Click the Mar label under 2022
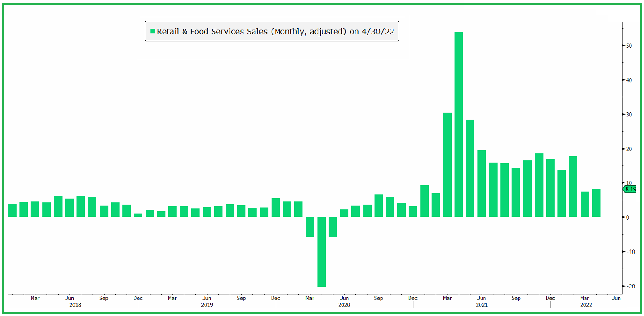This screenshot has height=316, width=644. [585, 298]
